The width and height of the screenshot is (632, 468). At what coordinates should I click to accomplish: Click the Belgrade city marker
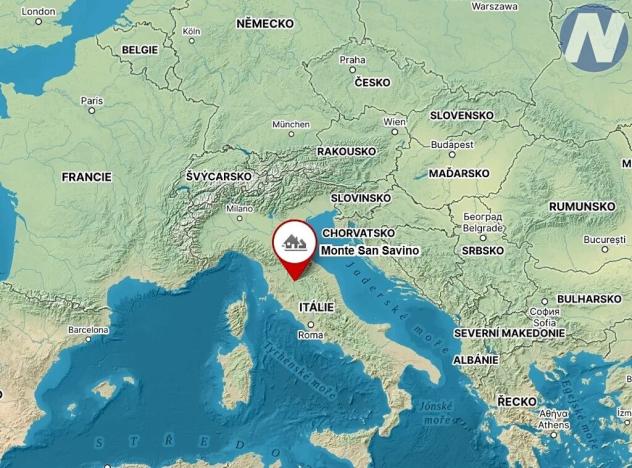coord(483,238)
